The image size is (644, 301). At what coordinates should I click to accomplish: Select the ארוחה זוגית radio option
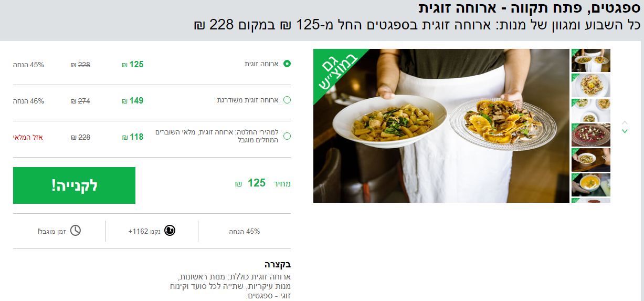coord(287,64)
